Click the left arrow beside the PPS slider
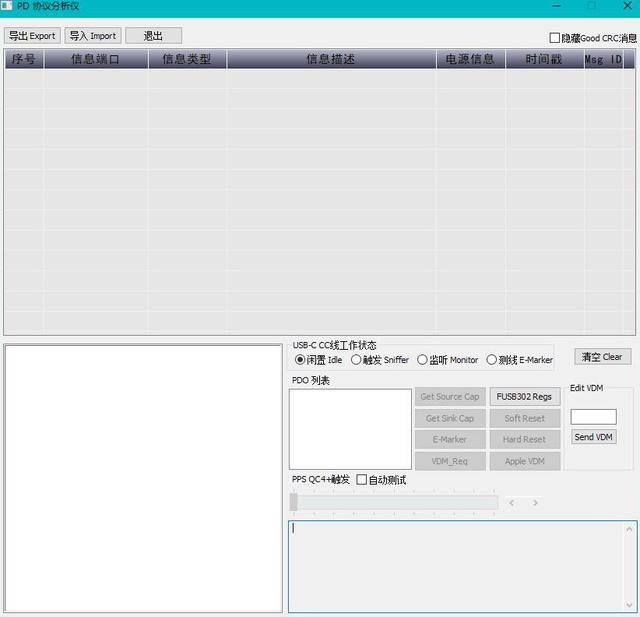 (511, 503)
